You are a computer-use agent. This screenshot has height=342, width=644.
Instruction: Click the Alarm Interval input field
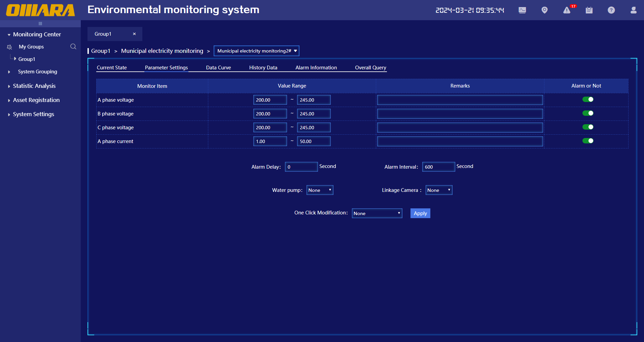coord(438,167)
